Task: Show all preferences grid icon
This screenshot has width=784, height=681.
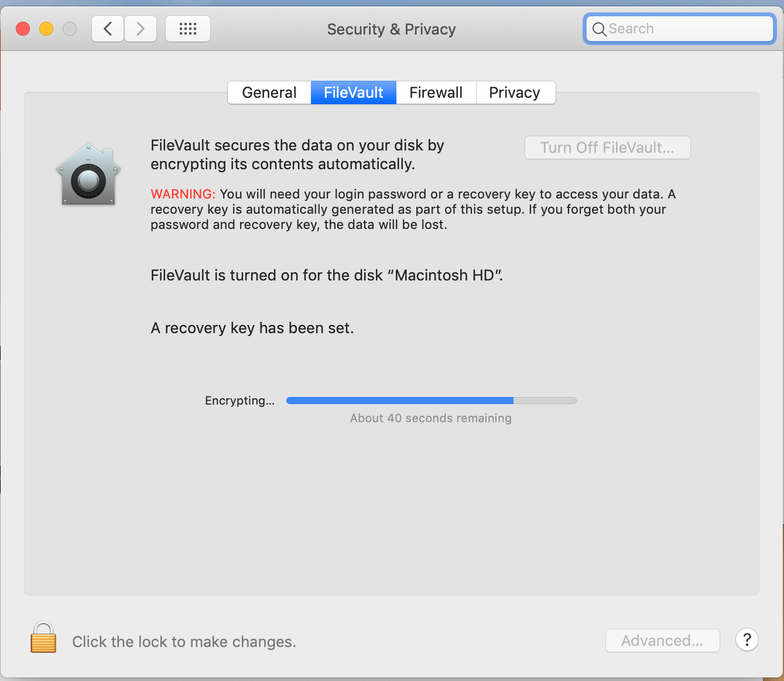Action: pyautogui.click(x=188, y=29)
